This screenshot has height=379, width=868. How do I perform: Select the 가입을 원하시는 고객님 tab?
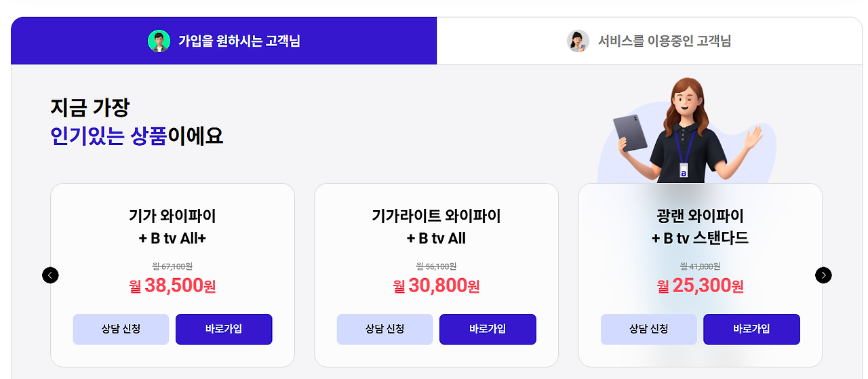click(x=224, y=41)
